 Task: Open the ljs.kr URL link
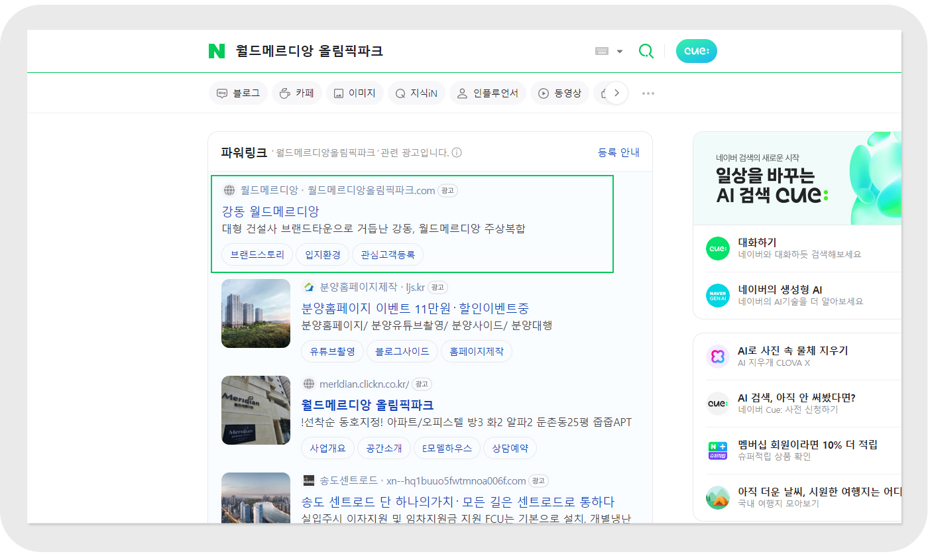415,288
